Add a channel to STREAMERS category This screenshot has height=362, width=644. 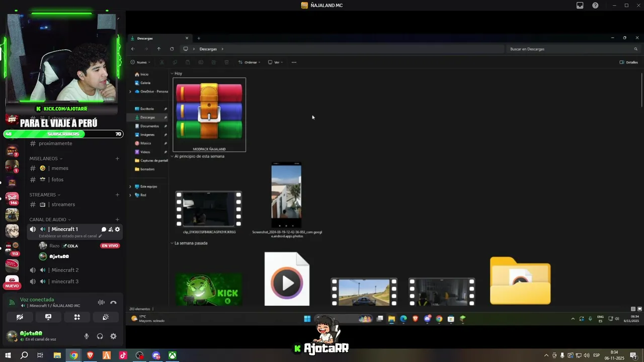coord(117,195)
